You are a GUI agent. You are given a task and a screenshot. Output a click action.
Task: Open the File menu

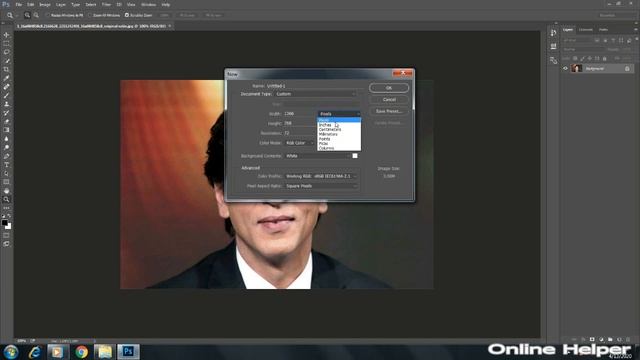19,4
